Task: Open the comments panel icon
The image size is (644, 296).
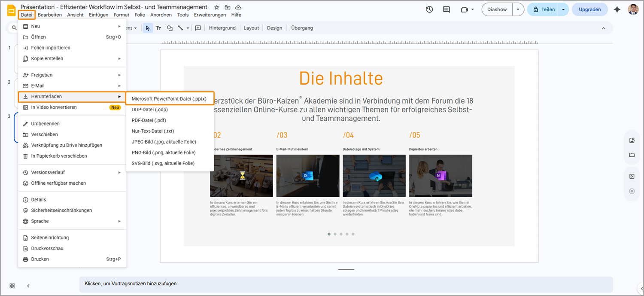Action: pyautogui.click(x=446, y=9)
